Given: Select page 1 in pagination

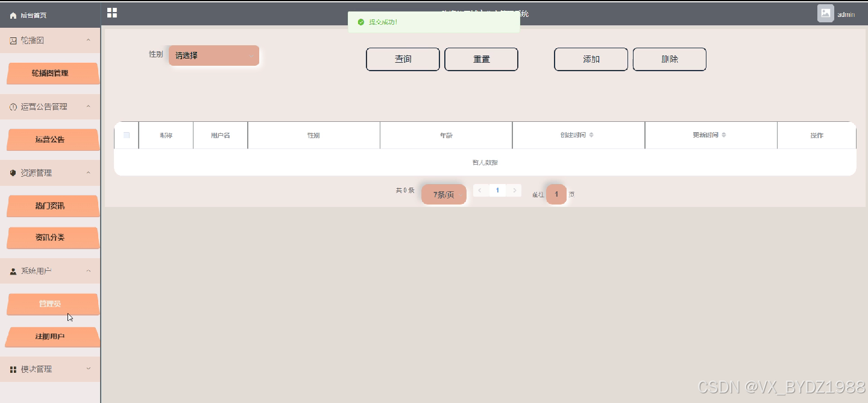Looking at the screenshot, I should click(x=497, y=191).
